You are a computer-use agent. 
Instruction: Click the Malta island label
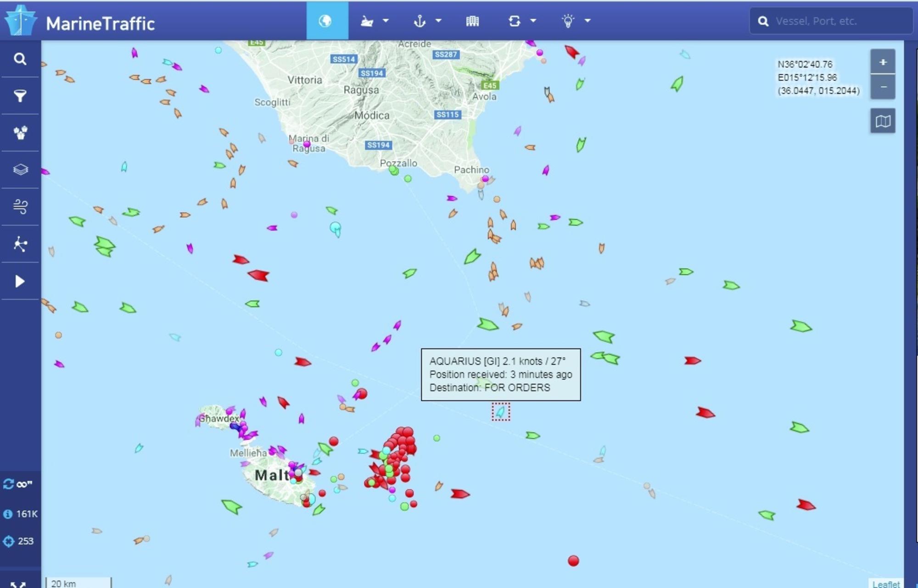(272, 475)
